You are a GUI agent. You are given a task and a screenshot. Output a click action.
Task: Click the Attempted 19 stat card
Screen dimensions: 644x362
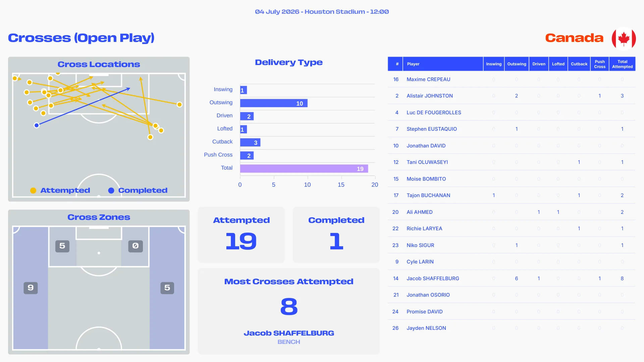(241, 235)
